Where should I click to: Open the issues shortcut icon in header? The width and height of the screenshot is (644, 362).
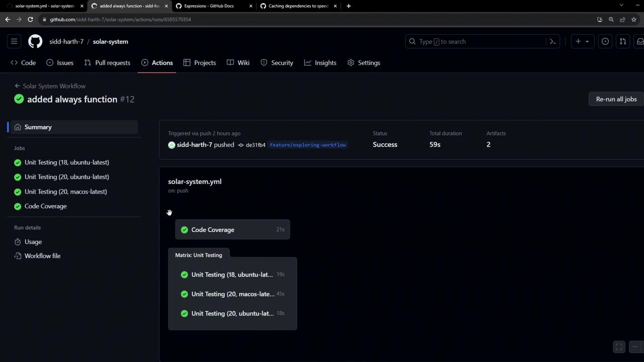coord(605,42)
